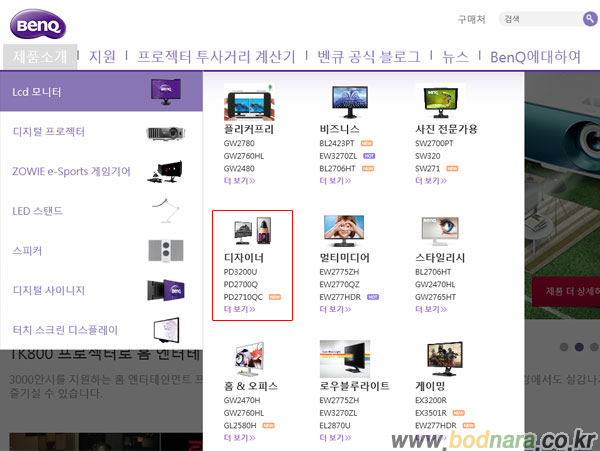The width and height of the screenshot is (600, 451).
Task: Click the 홈 & 오피스 monitor image
Action: coord(249,358)
